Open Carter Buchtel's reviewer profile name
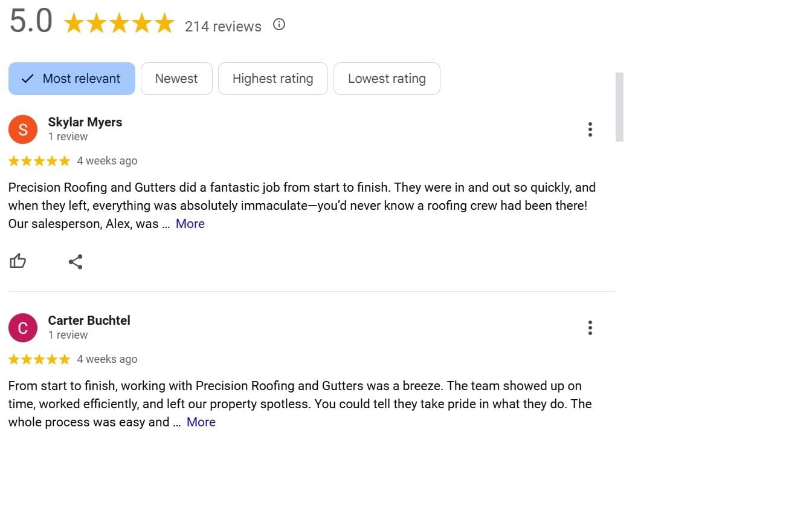 pyautogui.click(x=89, y=321)
